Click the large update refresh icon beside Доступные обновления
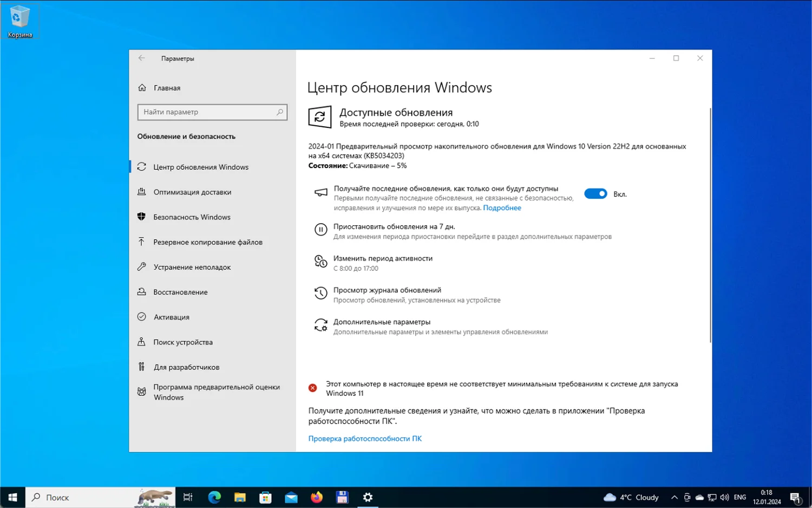Viewport: 812px width, 508px height. [x=320, y=117]
